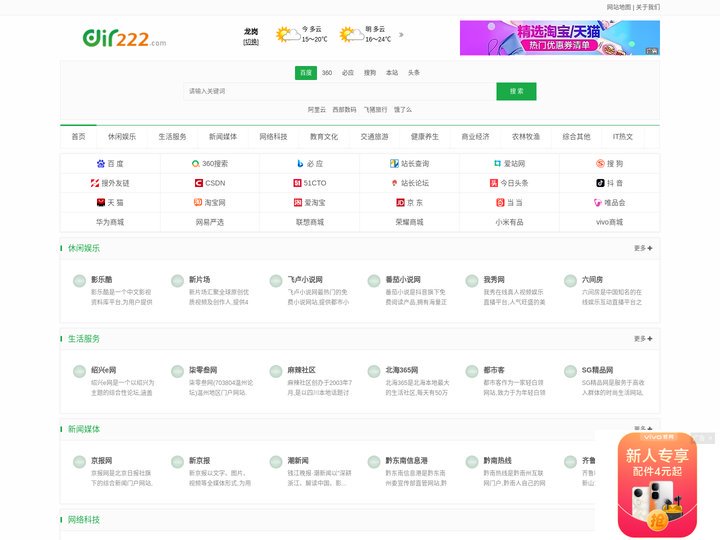Expand 更多 in 生活服务 section
This screenshot has height=540, width=720.
pos(643,338)
